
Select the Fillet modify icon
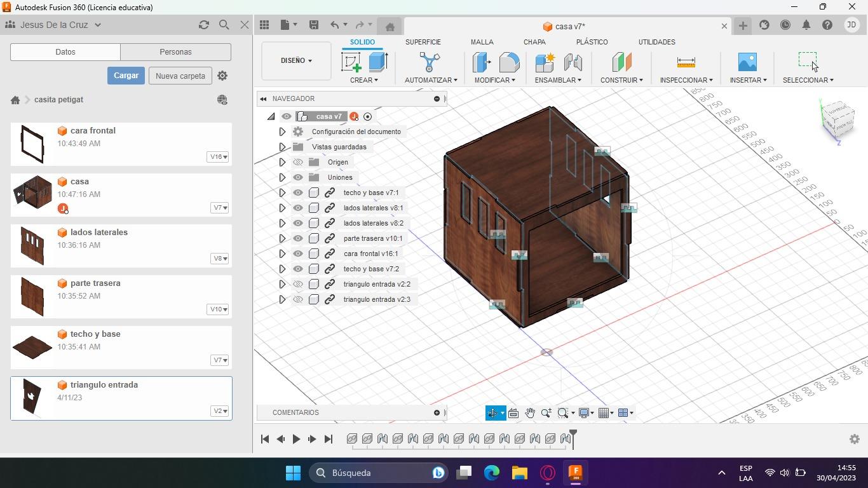(x=509, y=62)
